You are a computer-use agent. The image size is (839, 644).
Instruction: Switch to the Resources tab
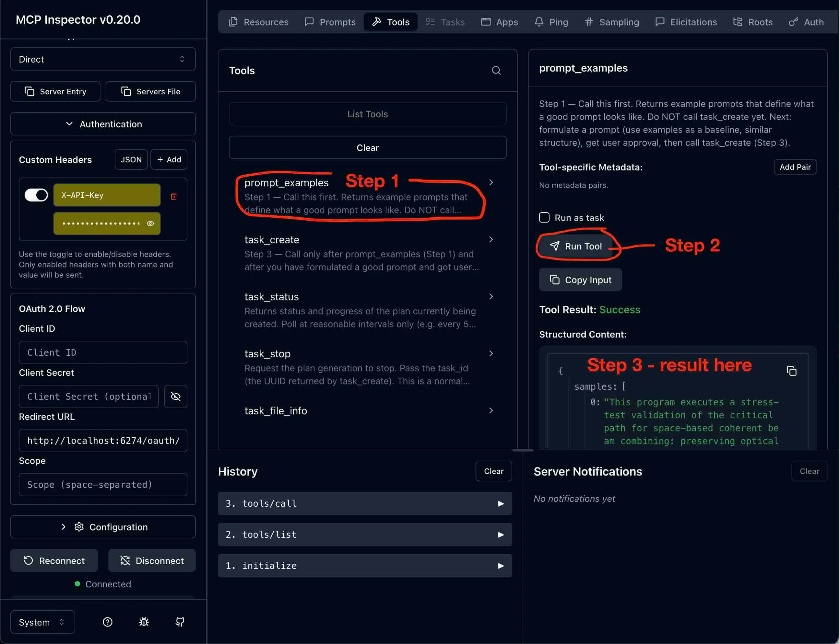pos(259,22)
